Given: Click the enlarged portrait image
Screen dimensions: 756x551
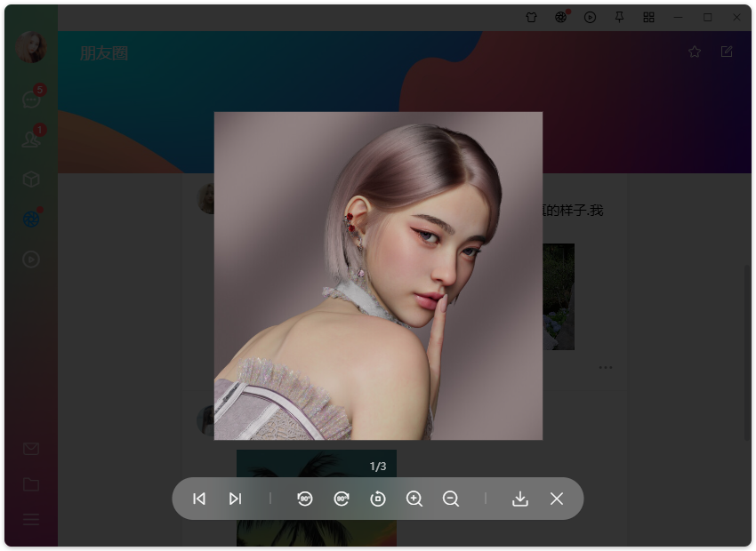Looking at the screenshot, I should (x=379, y=276).
